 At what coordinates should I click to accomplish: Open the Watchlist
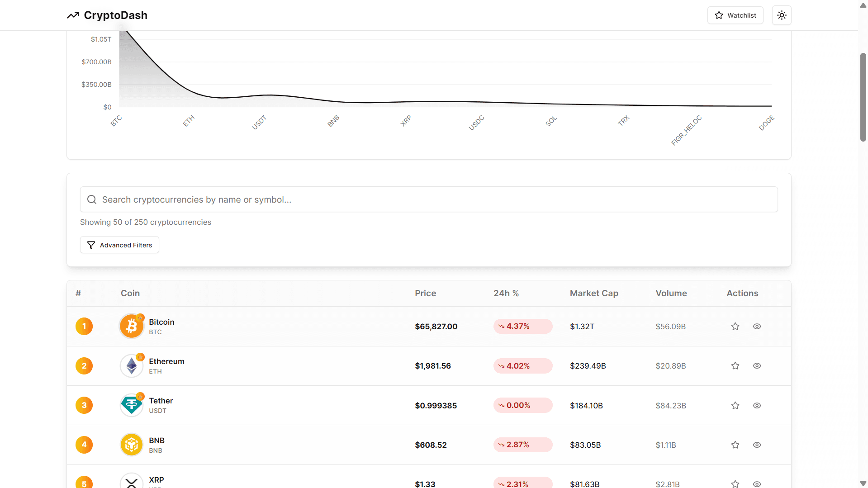click(x=735, y=15)
